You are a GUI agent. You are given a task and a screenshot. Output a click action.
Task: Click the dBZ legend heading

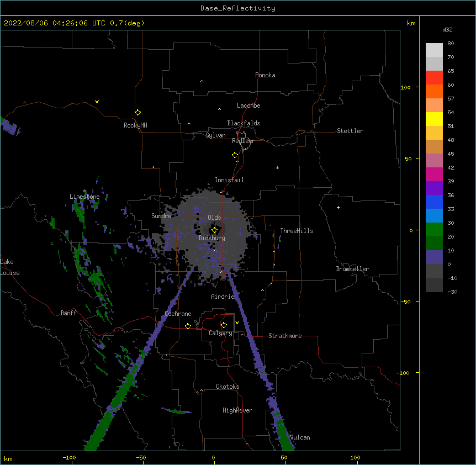click(x=447, y=29)
